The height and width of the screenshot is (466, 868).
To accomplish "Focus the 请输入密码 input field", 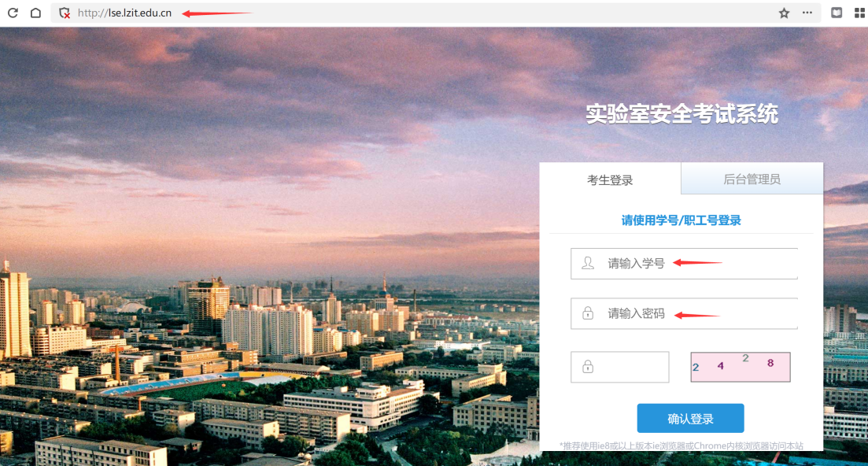I will (684, 313).
